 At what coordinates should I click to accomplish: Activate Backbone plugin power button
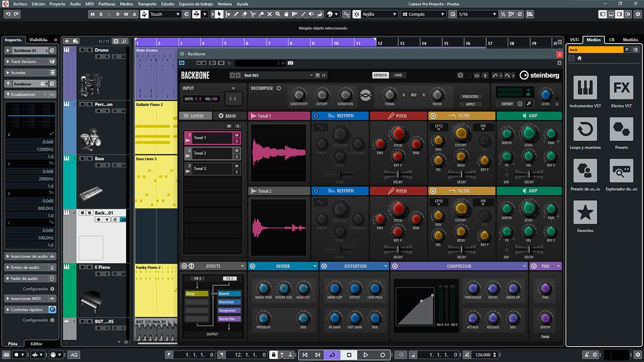click(x=182, y=63)
